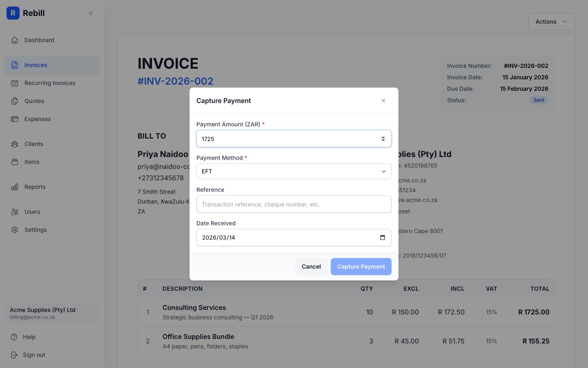Image resolution: width=588 pixels, height=368 pixels.
Task: Open the Help menu item
Action: [x=29, y=337]
